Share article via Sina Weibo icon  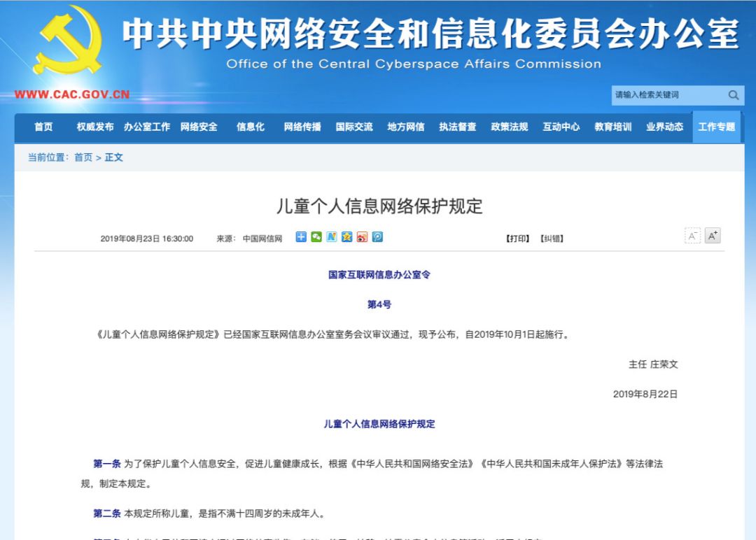(x=362, y=237)
